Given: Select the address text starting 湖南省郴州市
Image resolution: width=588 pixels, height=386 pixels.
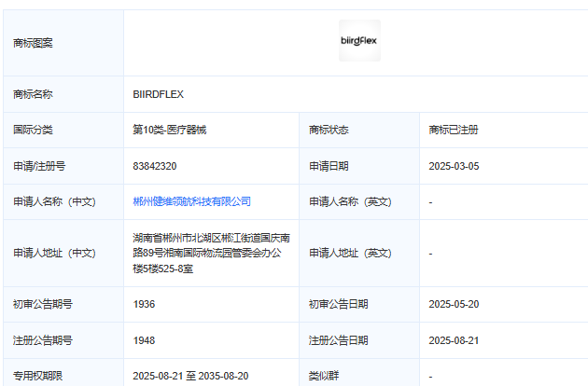Looking at the screenshot, I should [x=211, y=253].
